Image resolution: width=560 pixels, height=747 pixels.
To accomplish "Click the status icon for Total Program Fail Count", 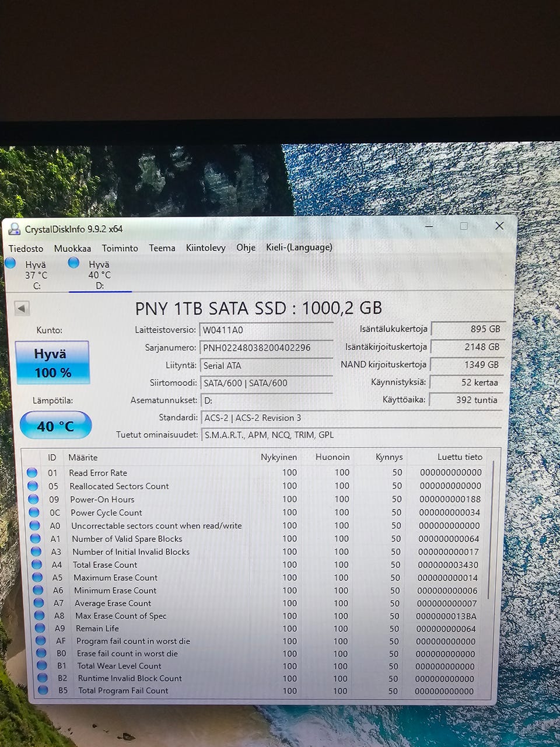I will [x=43, y=690].
